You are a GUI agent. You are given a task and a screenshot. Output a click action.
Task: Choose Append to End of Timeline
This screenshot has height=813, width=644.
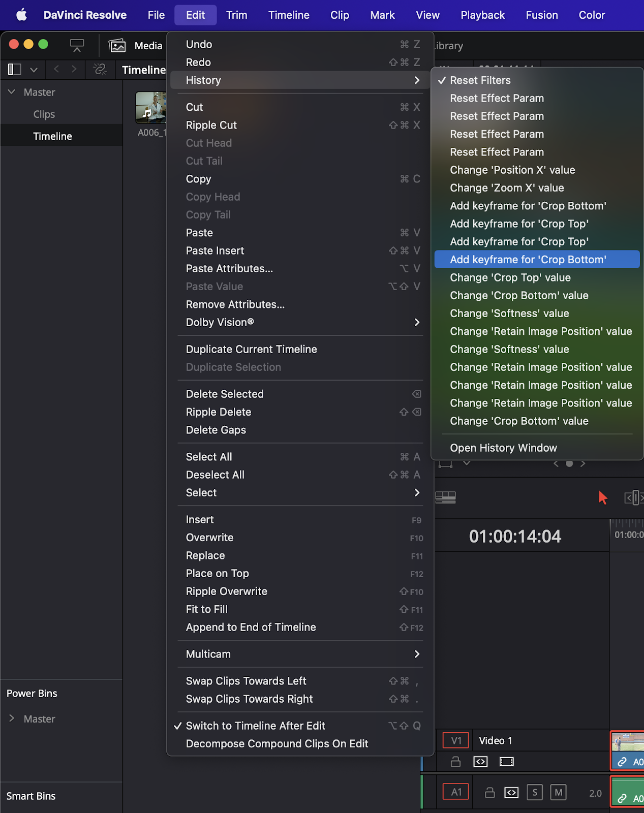coord(300,627)
